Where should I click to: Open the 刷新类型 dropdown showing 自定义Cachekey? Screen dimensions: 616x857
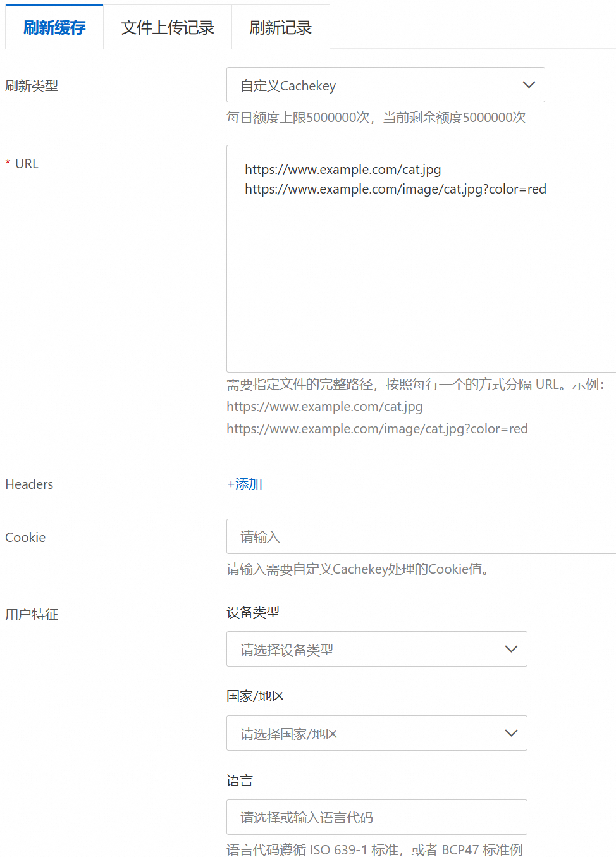coord(385,85)
